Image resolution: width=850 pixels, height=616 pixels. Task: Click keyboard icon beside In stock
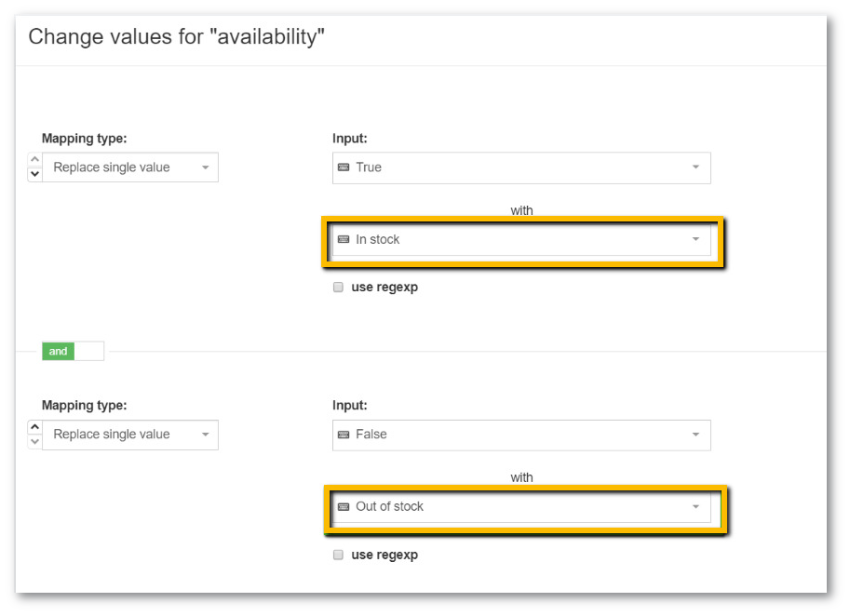344,240
